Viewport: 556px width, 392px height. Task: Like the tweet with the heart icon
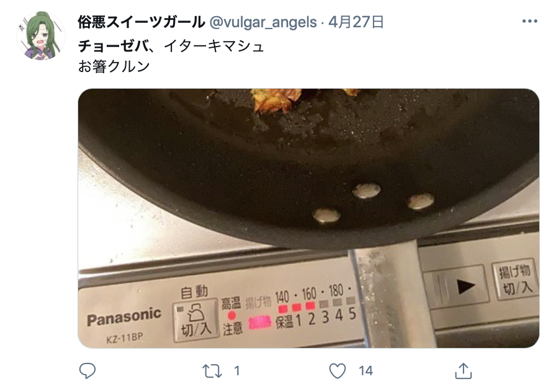[337, 371]
